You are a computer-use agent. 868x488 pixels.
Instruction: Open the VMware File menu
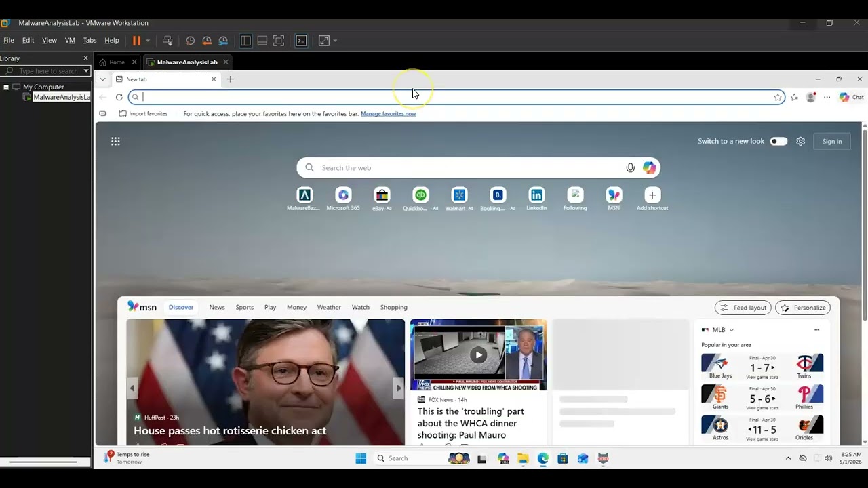pyautogui.click(x=9, y=41)
